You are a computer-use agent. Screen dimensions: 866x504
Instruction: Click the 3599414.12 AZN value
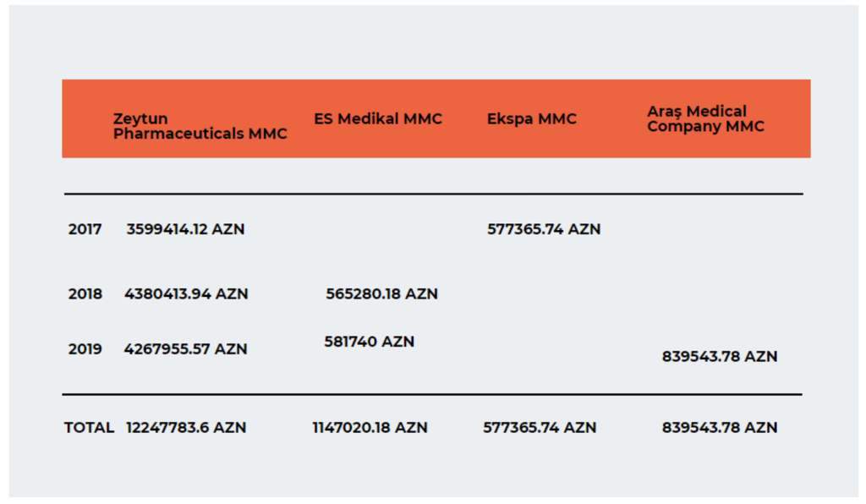[x=185, y=229]
